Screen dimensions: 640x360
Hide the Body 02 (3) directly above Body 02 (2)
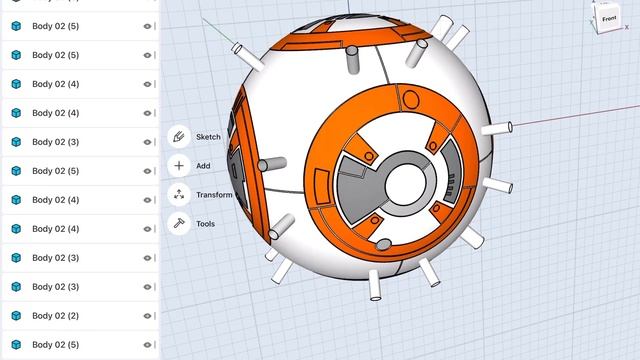click(147, 287)
